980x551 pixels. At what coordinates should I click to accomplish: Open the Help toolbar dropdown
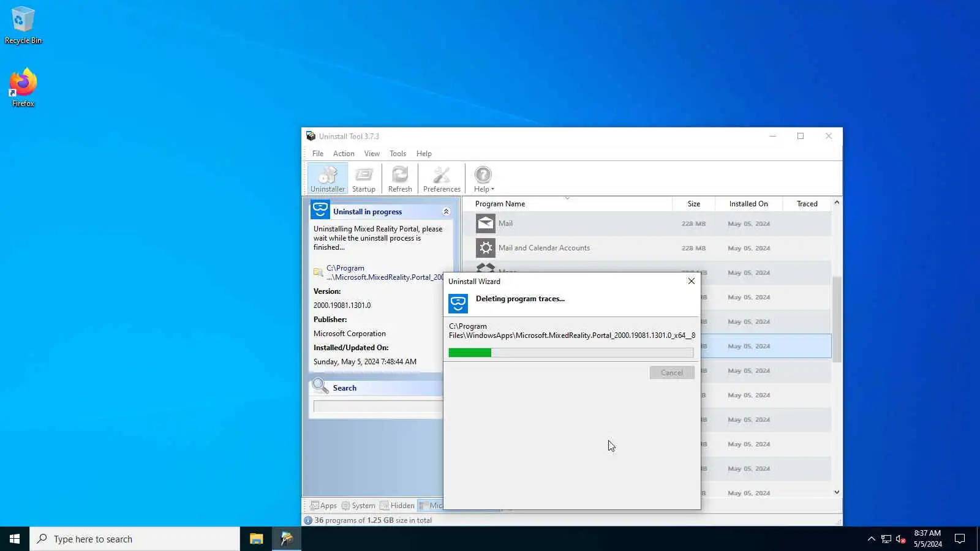(x=483, y=179)
